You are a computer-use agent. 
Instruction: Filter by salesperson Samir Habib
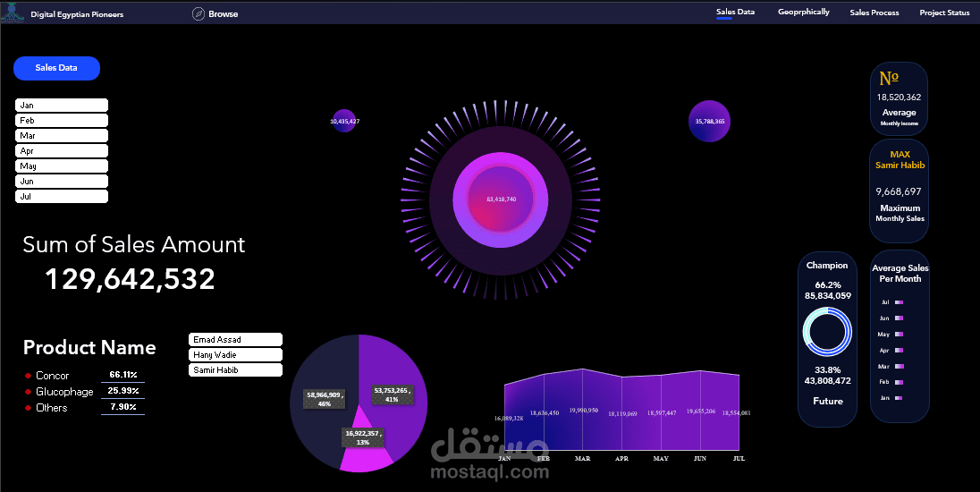[x=235, y=370]
